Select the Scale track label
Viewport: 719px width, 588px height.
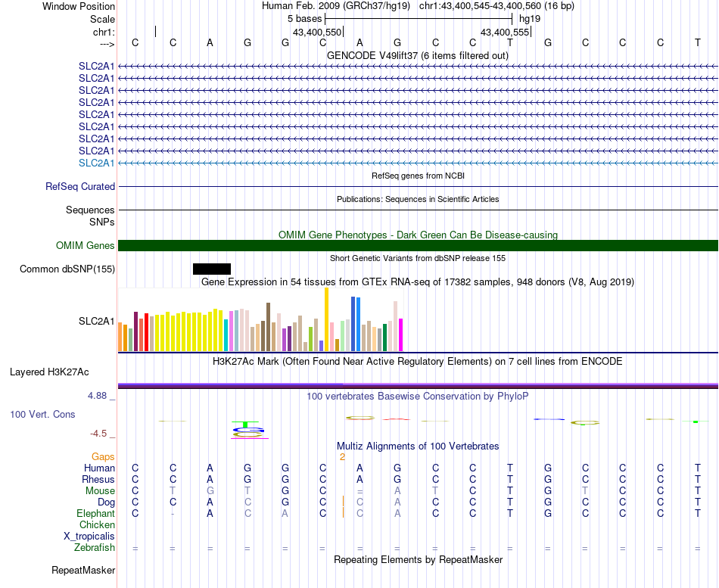tap(102, 19)
